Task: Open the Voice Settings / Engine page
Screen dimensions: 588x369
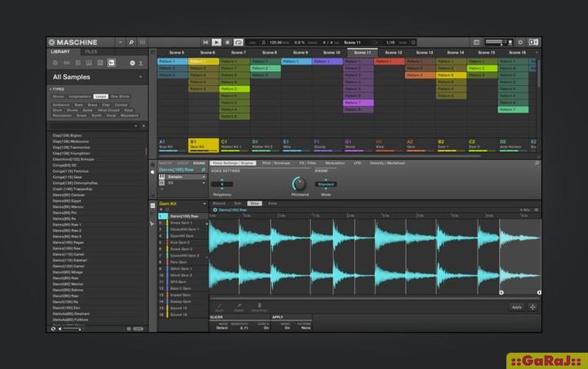Action: point(234,163)
